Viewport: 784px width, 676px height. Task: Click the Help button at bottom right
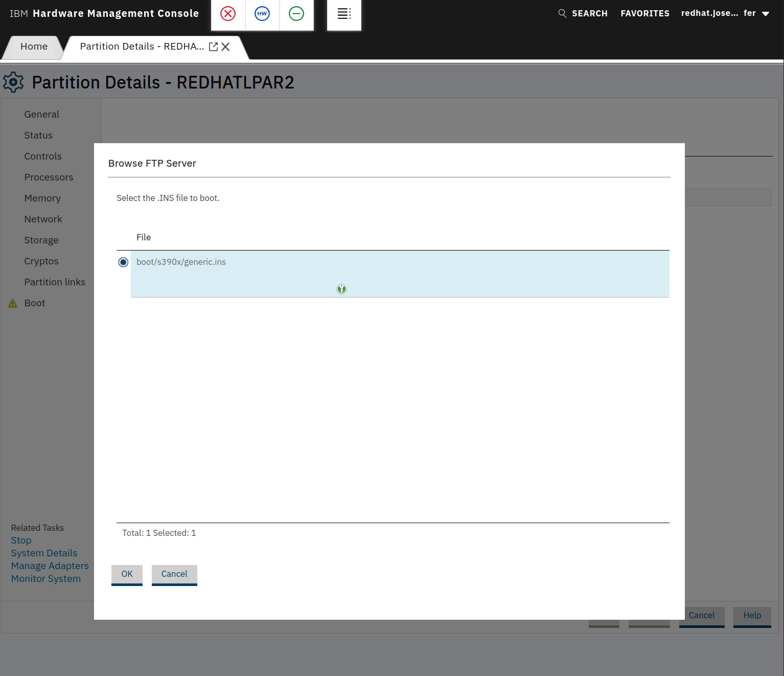coord(752,616)
